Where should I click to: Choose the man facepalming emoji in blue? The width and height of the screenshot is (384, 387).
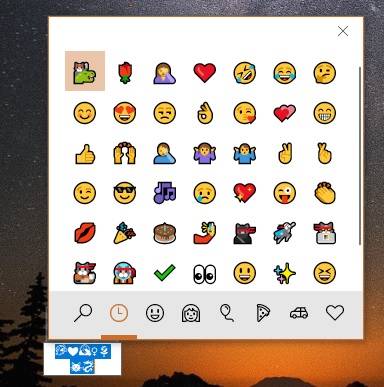[x=165, y=153]
